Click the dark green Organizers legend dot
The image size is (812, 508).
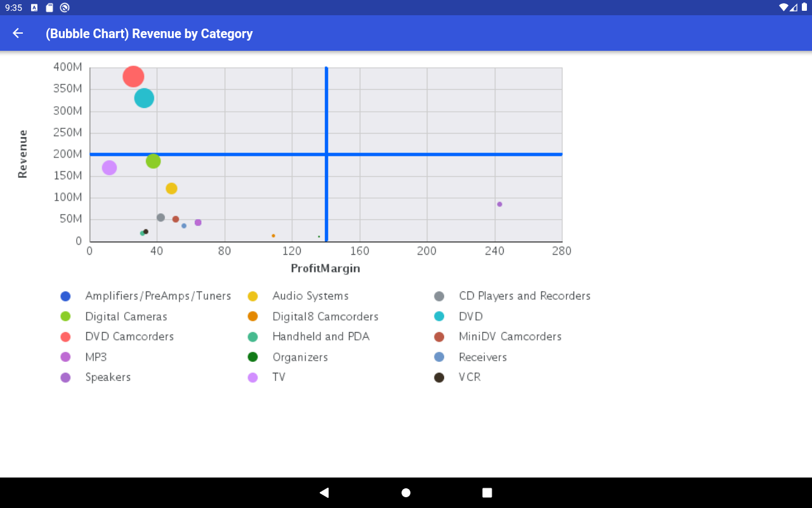tap(252, 357)
